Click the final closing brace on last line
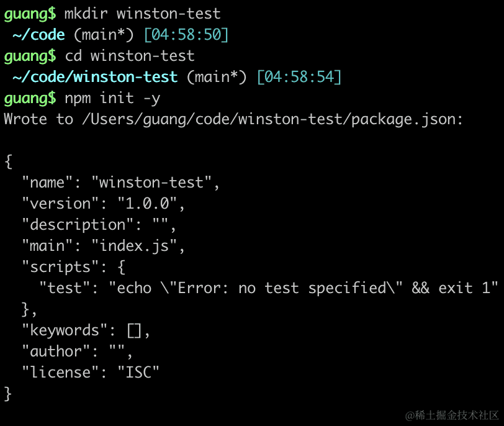The width and height of the screenshot is (504, 426). pos(8,394)
